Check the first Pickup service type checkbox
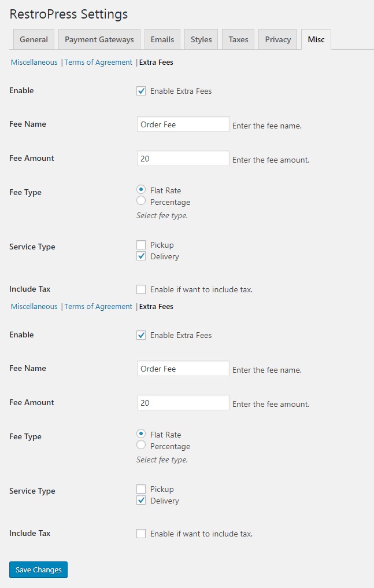This screenshot has height=588, width=374. (x=141, y=245)
